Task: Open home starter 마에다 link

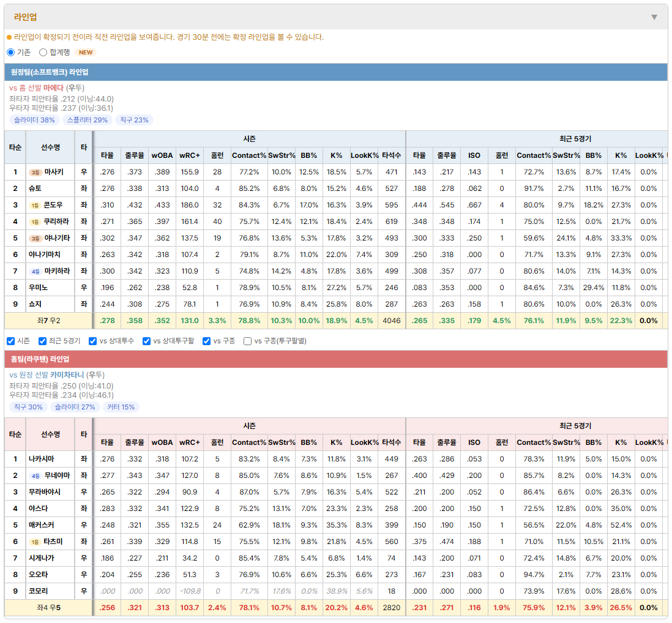Action: click(x=53, y=88)
